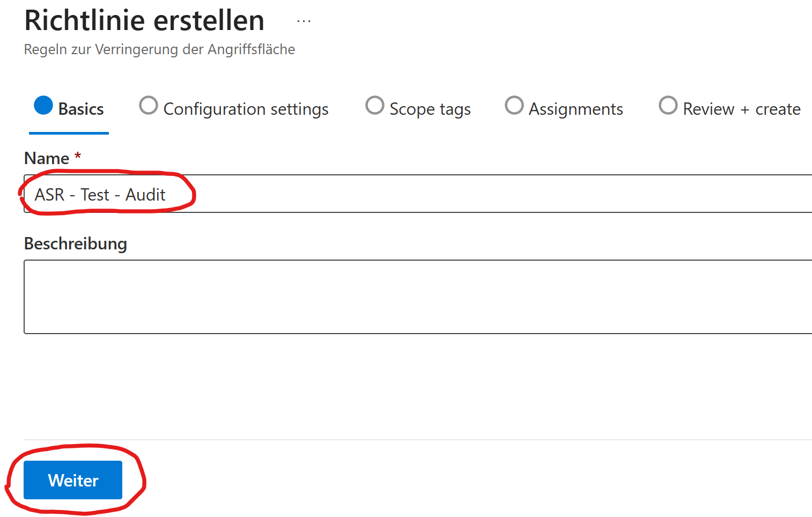Jump to Review + create tab label
The height and width of the screenshot is (517, 812).
pos(742,109)
